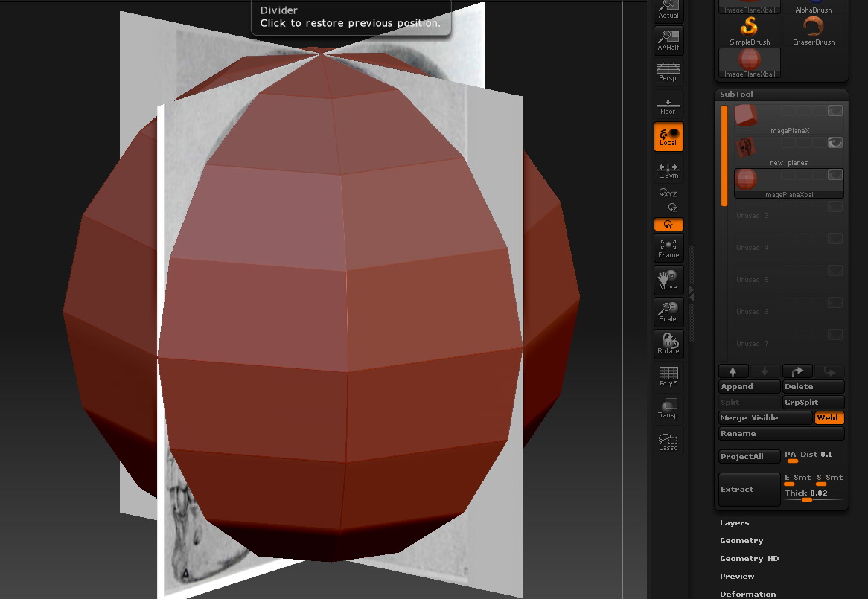Viewport: 868px width, 599px height.
Task: Click the Merge Visible button
Action: coord(764,418)
